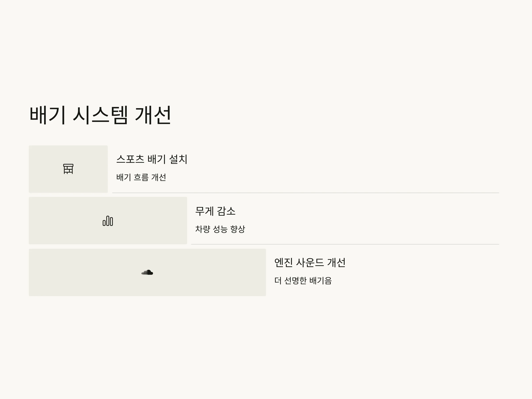
Task: Select the heading 스포츠 배기 설치
Action: pyautogui.click(x=152, y=159)
